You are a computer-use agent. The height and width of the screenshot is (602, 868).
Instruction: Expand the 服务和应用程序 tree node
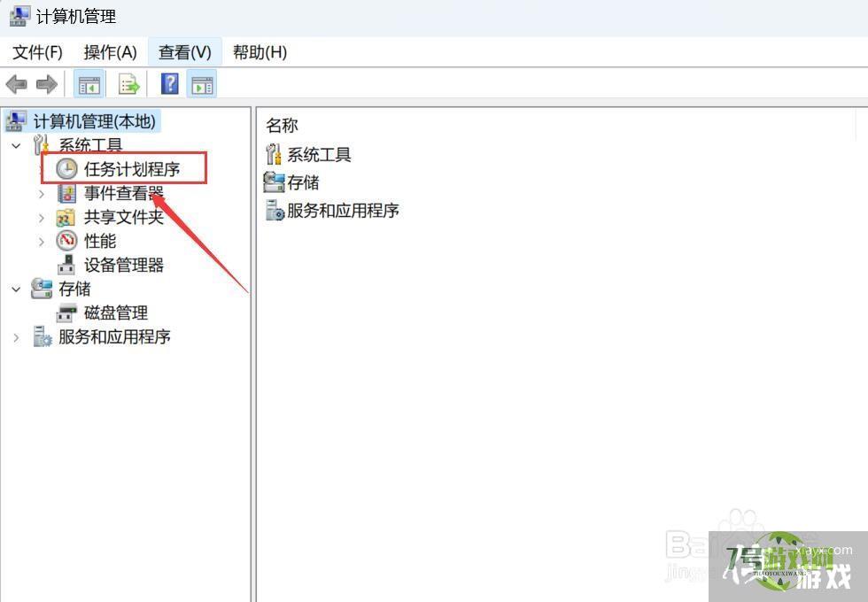[16, 337]
